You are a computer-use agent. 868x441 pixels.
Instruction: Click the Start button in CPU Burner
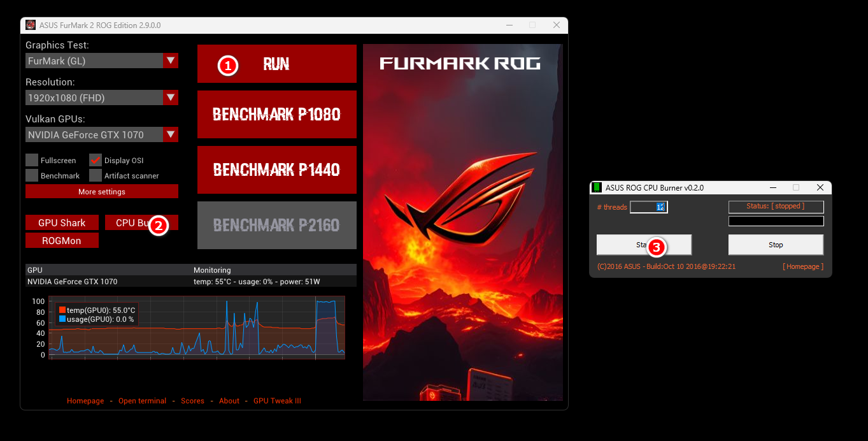[644, 245]
